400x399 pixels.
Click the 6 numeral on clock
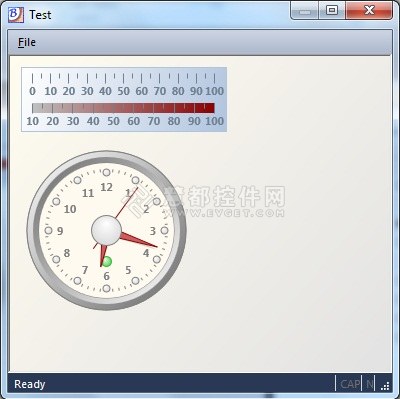tap(106, 276)
